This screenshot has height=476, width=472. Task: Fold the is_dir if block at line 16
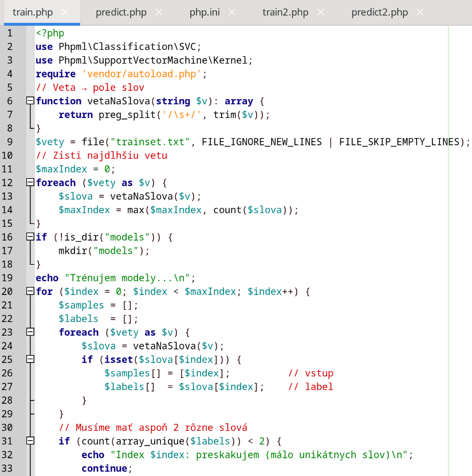(x=30, y=237)
